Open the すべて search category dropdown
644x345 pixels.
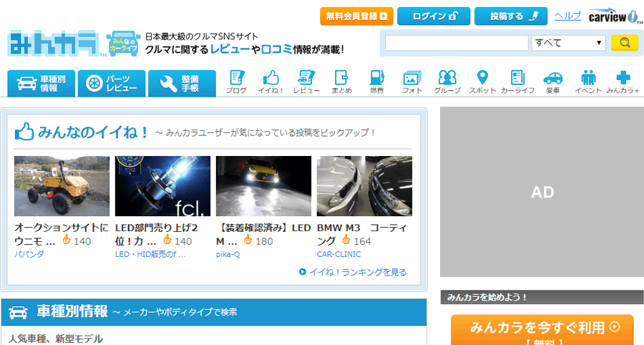tap(568, 43)
